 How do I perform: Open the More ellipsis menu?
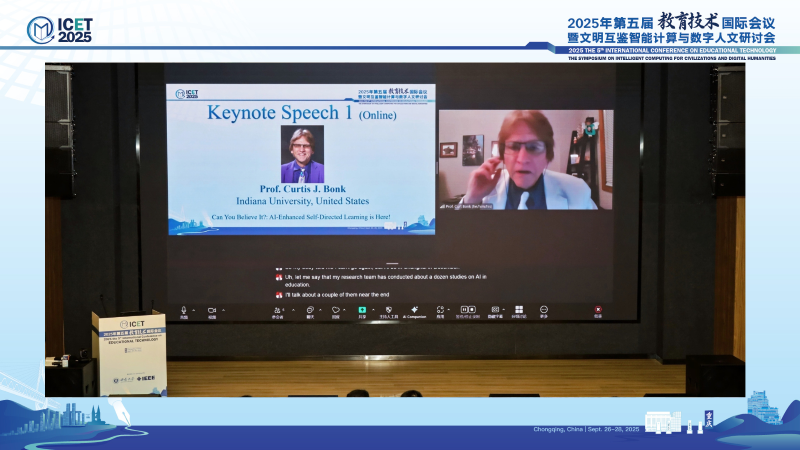pos(544,309)
